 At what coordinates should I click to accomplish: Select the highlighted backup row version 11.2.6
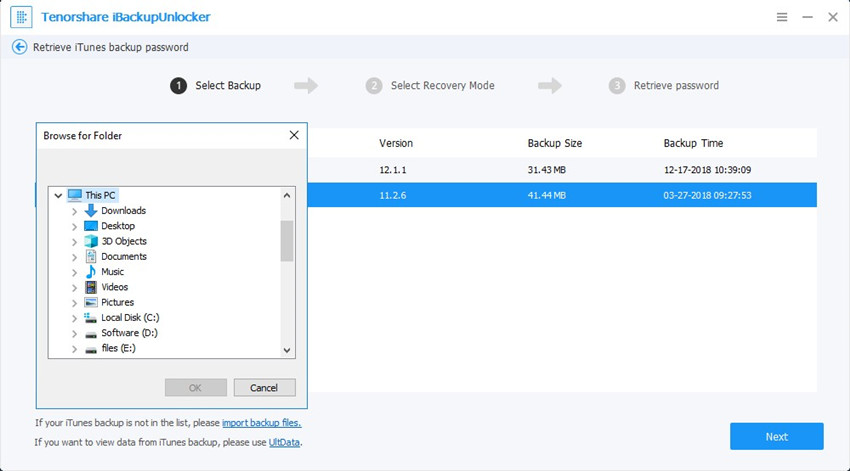562,195
